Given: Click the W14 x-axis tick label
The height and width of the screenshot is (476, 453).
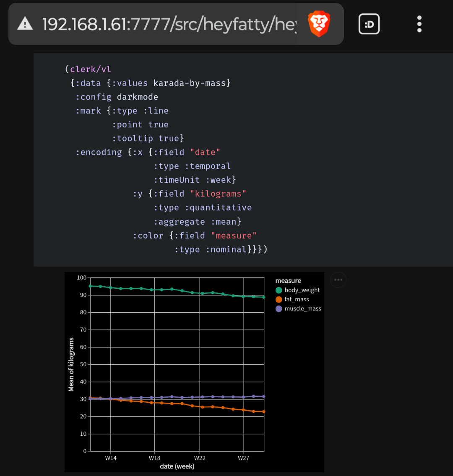Looking at the screenshot, I should click(x=111, y=458).
